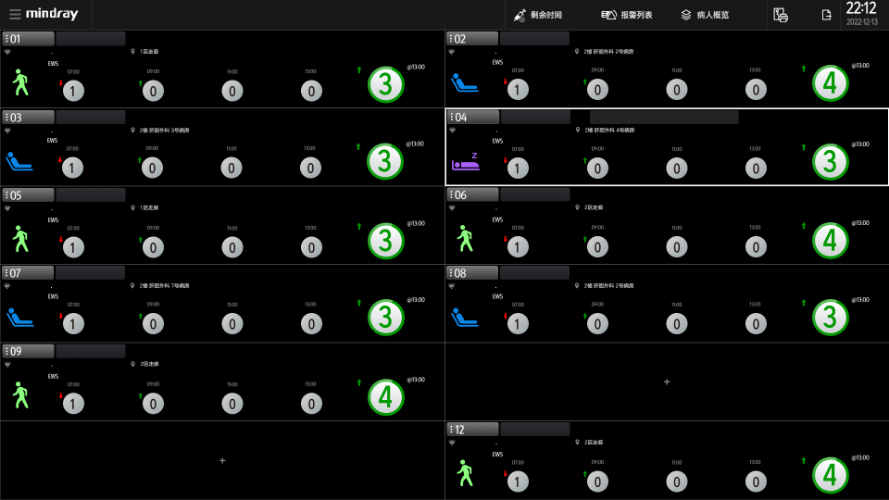This screenshot has width=889, height=500.
Task: Add a patient in empty slot below bed 08
Action: point(667,382)
